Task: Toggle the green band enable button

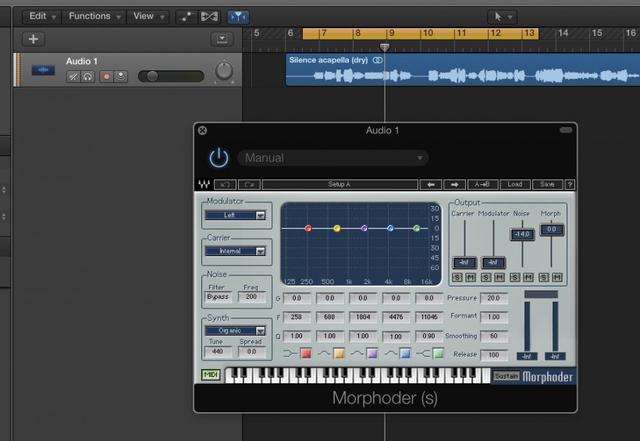Action: coord(438,353)
